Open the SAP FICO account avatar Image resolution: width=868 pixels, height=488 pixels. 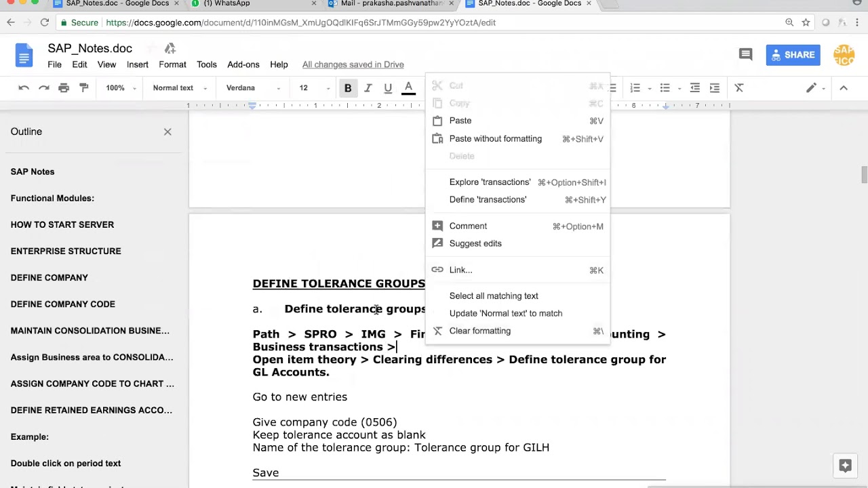pos(844,56)
